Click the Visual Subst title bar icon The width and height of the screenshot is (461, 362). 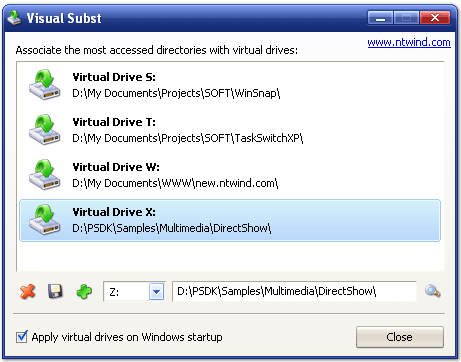(14, 18)
